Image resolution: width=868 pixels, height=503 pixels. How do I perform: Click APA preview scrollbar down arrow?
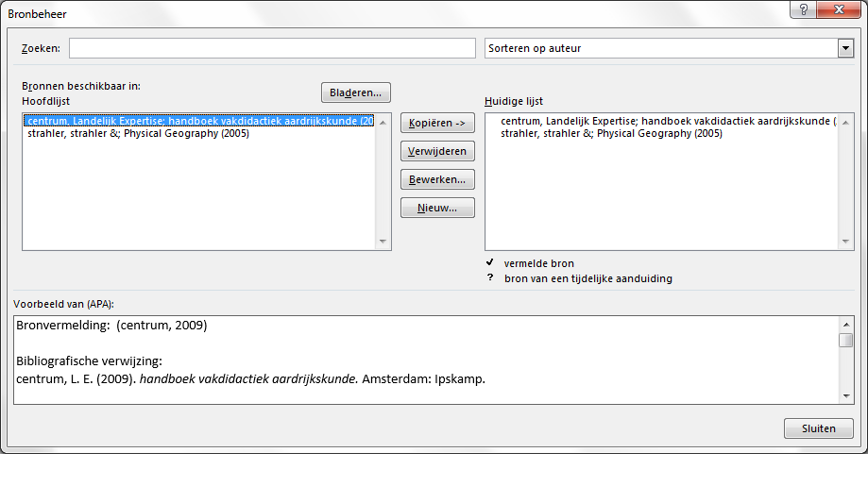click(846, 396)
